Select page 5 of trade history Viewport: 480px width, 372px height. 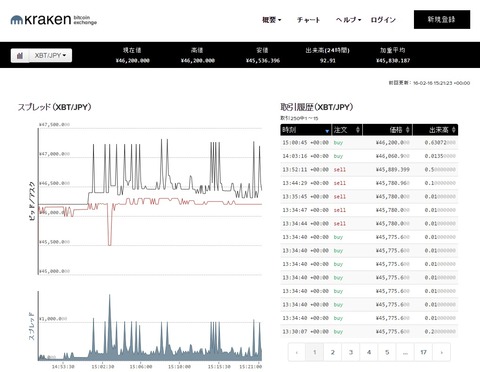(x=387, y=352)
